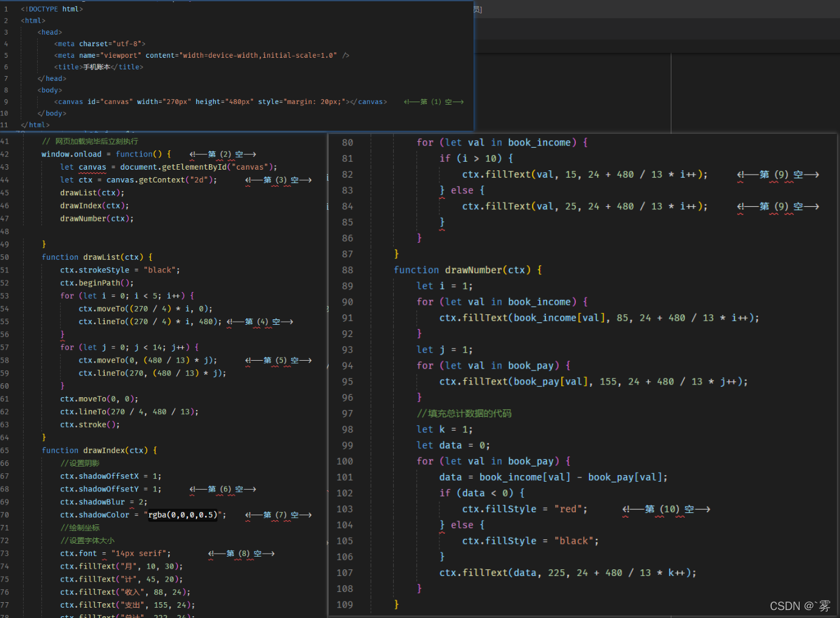Viewport: 840px width, 618px height.
Task: Click the book_income for loop on line 90
Action: 502,302
